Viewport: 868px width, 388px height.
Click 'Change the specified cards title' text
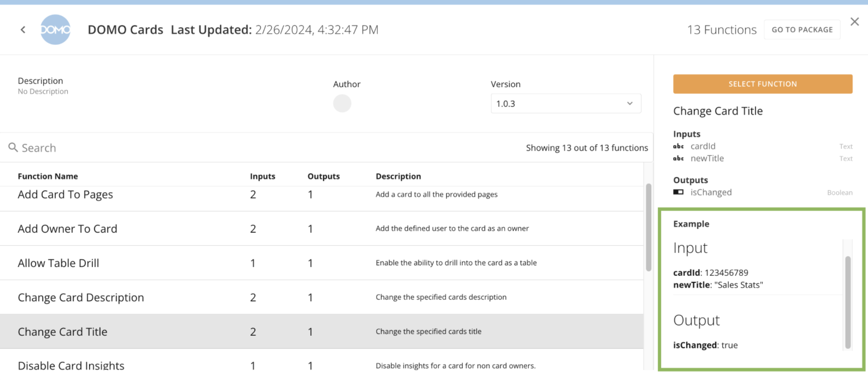click(x=429, y=332)
